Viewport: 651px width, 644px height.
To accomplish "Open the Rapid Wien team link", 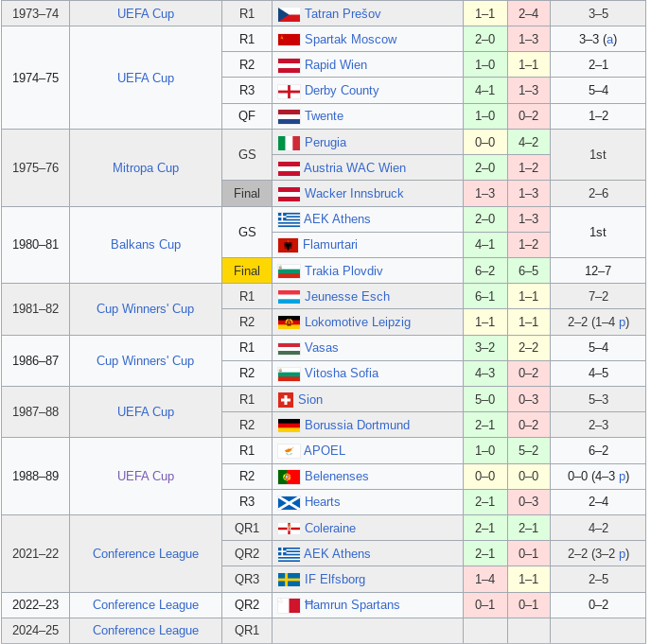I will click(x=336, y=64).
